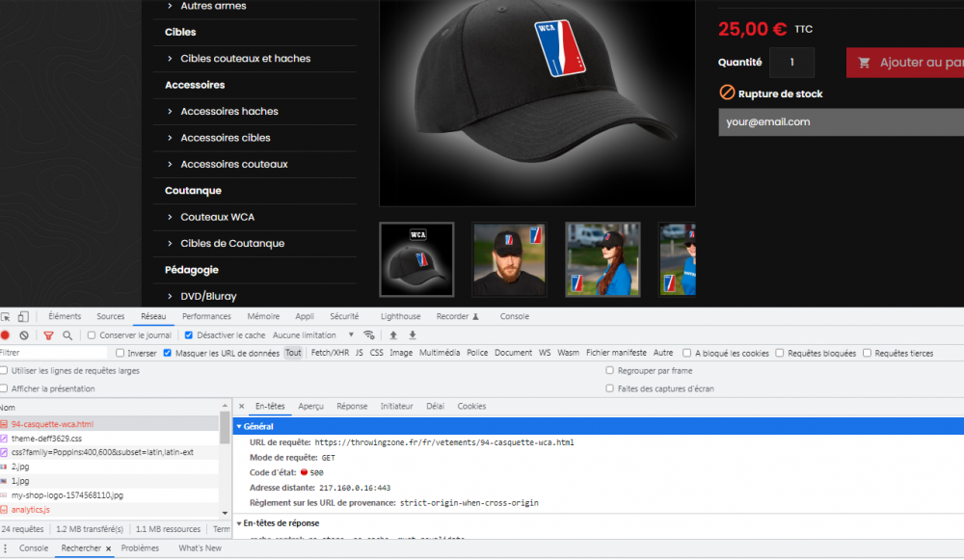Filter requests by Fetch/XHR
The height and width of the screenshot is (560, 964).
(x=330, y=353)
